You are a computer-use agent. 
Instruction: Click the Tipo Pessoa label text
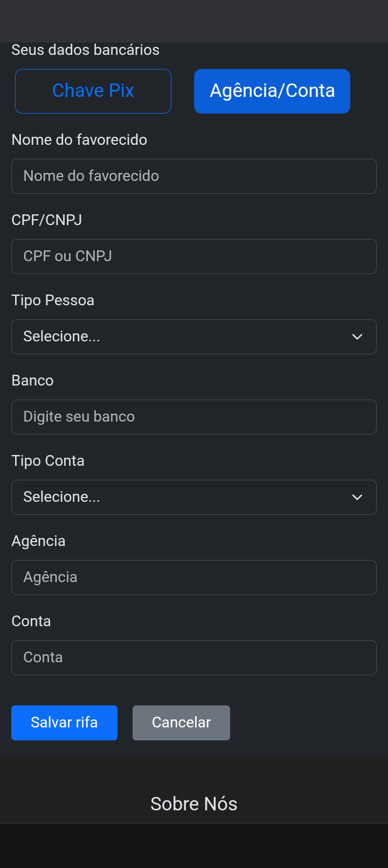click(x=53, y=300)
